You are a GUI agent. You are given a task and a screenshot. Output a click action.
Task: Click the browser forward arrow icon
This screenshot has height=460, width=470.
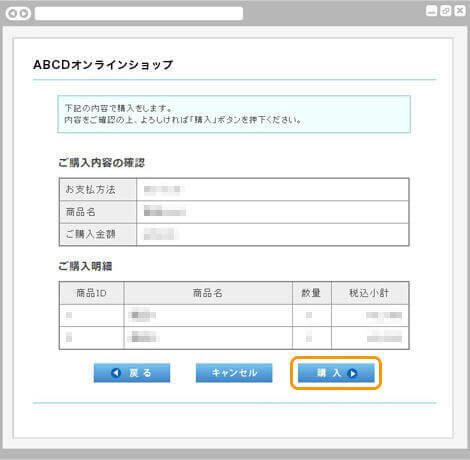point(24,14)
